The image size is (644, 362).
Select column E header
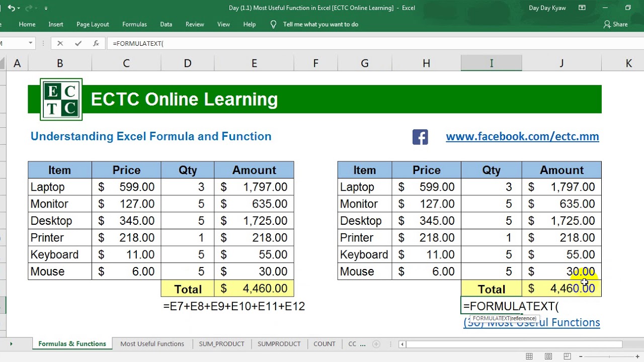pos(254,63)
